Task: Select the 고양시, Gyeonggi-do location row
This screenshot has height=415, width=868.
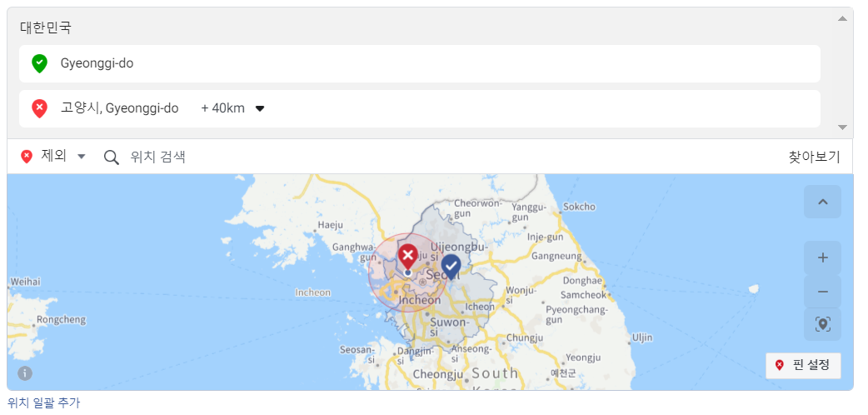Action: tap(500, 108)
